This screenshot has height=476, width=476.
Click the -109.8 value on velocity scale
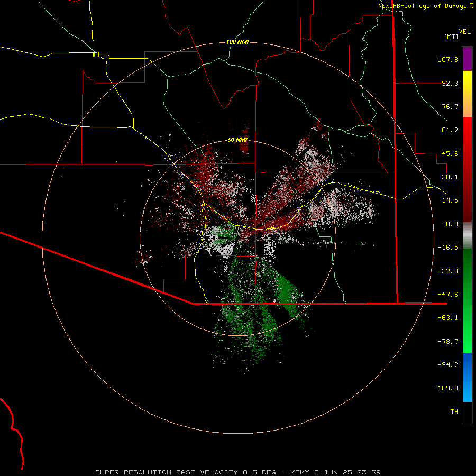[446, 388]
